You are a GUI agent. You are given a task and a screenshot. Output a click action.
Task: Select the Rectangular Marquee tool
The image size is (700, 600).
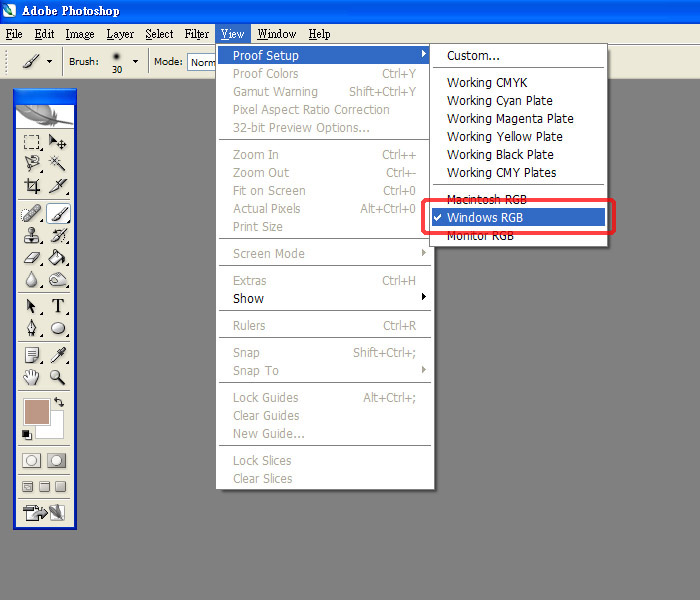pyautogui.click(x=32, y=143)
